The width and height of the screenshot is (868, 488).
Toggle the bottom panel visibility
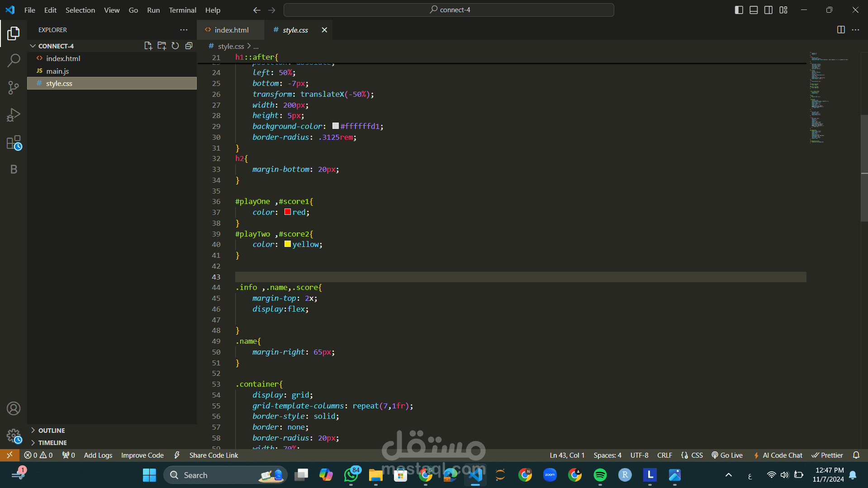pyautogui.click(x=754, y=10)
